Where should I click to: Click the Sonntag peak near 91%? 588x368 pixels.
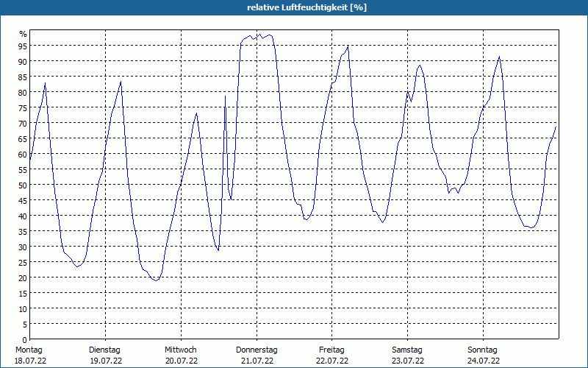pyautogui.click(x=499, y=57)
